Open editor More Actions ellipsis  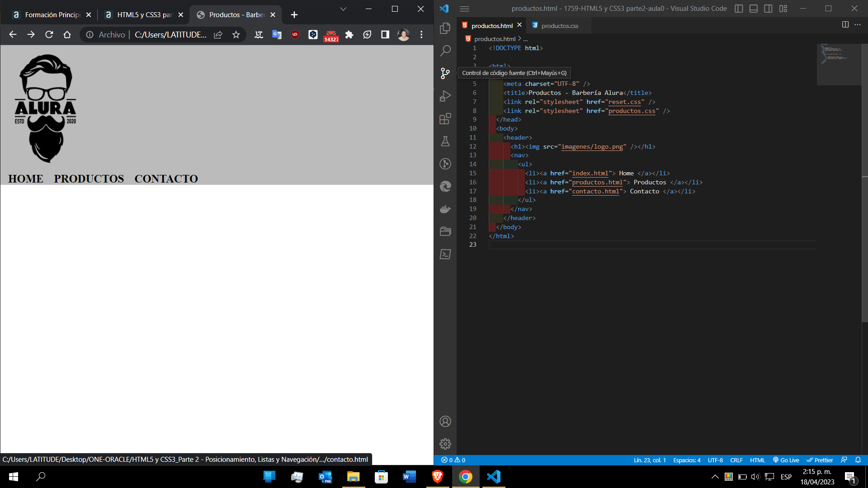[x=858, y=25]
